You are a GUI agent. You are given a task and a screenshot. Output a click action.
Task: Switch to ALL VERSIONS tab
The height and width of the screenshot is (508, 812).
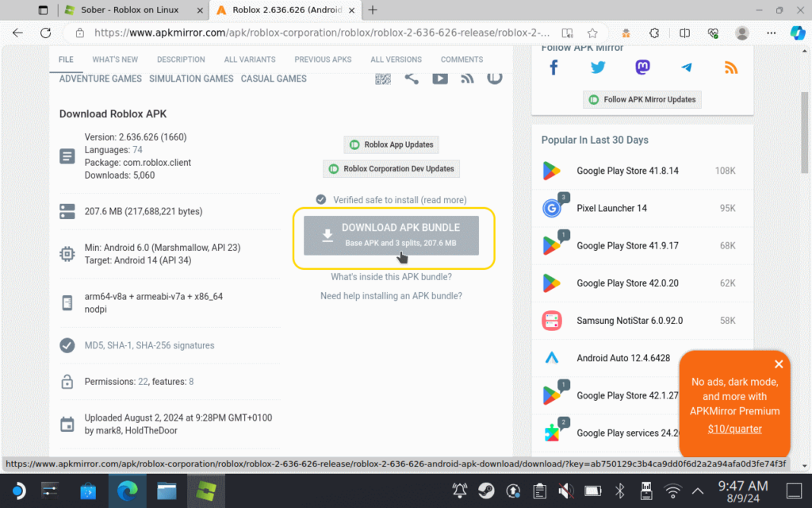(x=396, y=60)
